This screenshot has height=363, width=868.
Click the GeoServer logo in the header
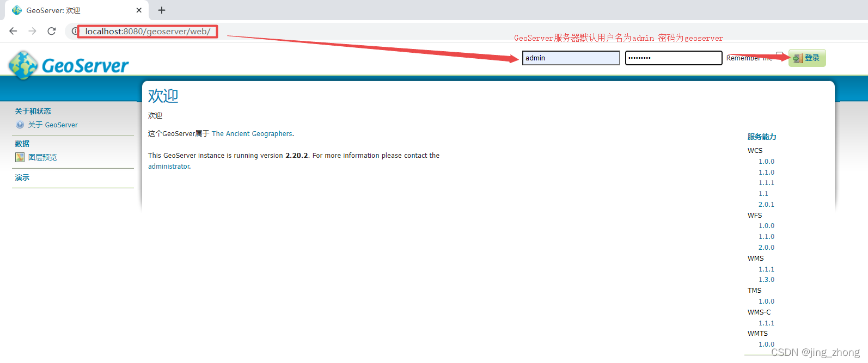pos(69,65)
